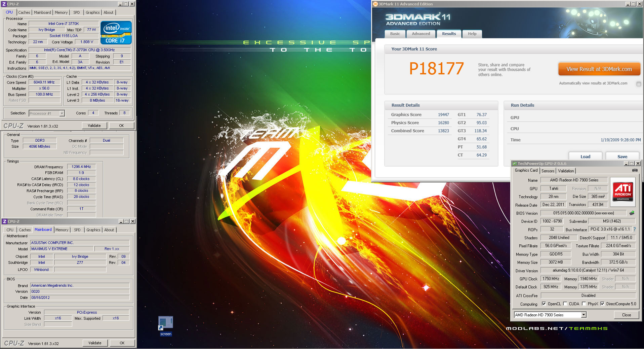Click OK in the CPU-Z processor window
Screen dimensions: 644x349
[x=121, y=126]
